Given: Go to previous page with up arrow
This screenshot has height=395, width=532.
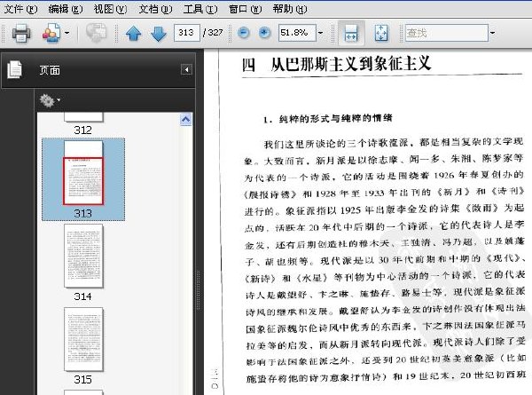Looking at the screenshot, I should 134,33.
